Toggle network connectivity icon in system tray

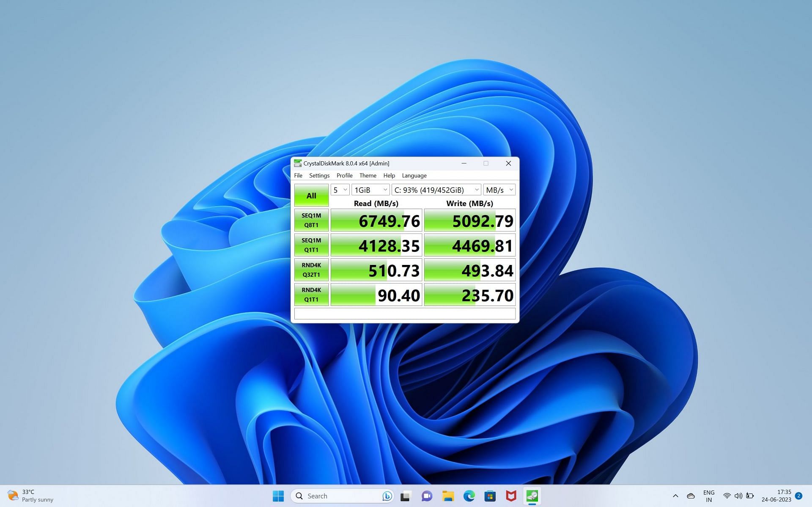(x=726, y=496)
